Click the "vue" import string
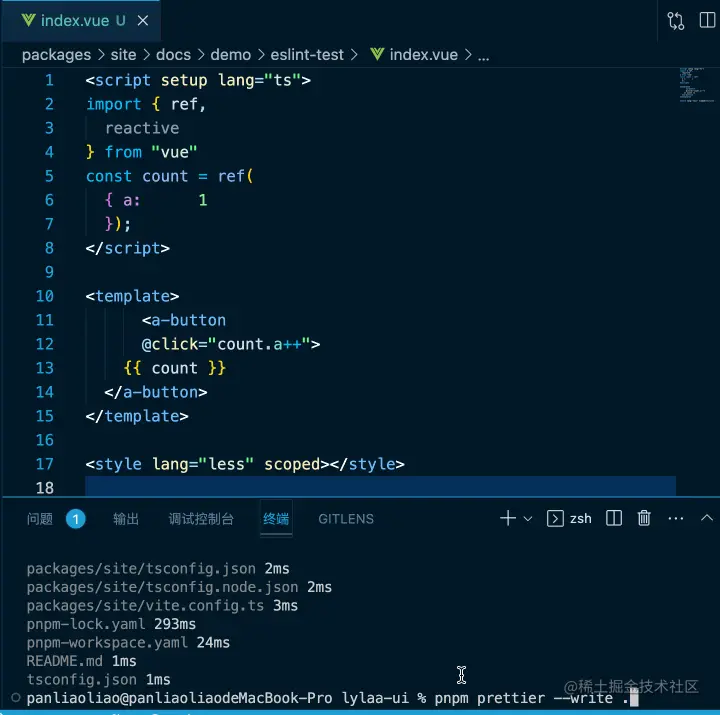This screenshot has width=720, height=715. click(174, 152)
